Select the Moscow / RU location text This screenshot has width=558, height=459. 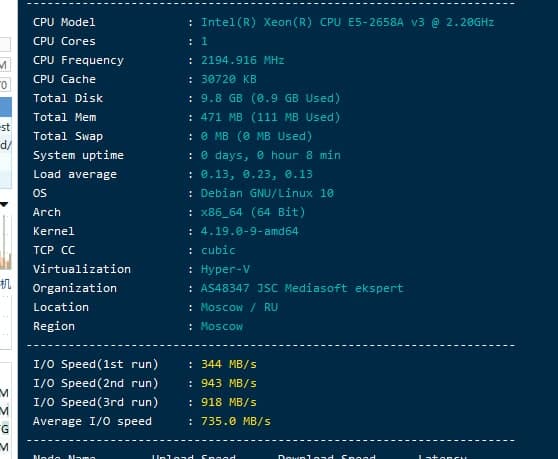coord(239,307)
